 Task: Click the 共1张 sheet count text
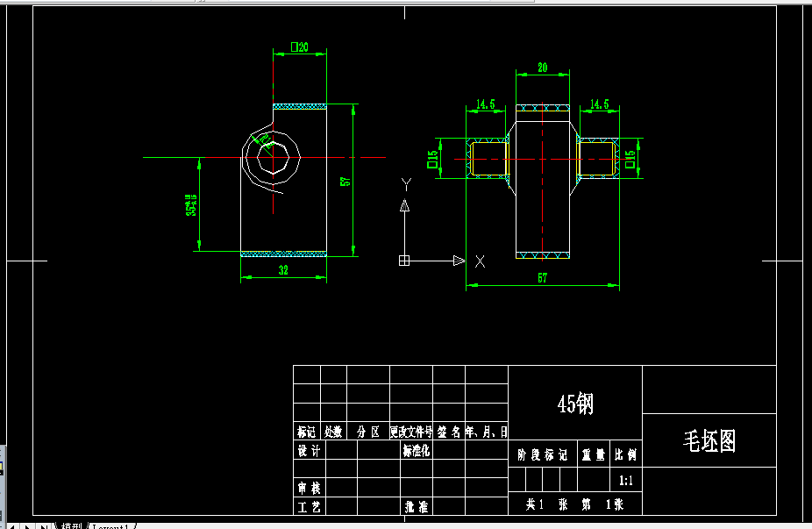click(x=547, y=504)
